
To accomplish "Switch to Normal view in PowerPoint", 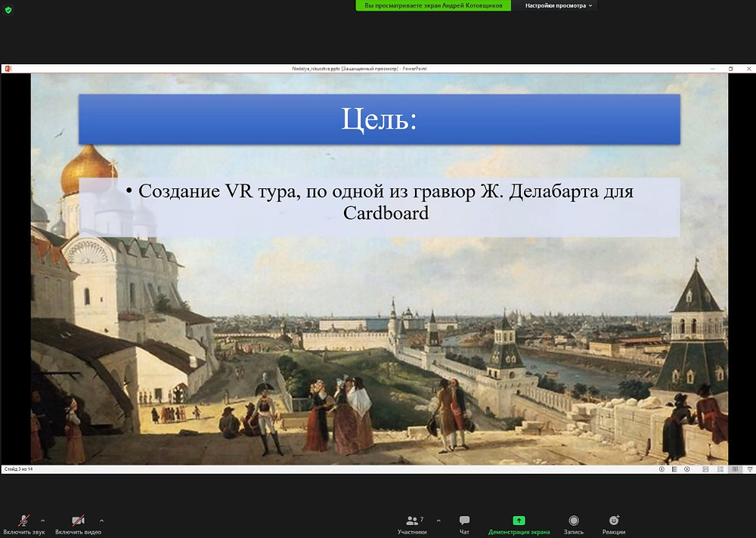I will click(705, 469).
